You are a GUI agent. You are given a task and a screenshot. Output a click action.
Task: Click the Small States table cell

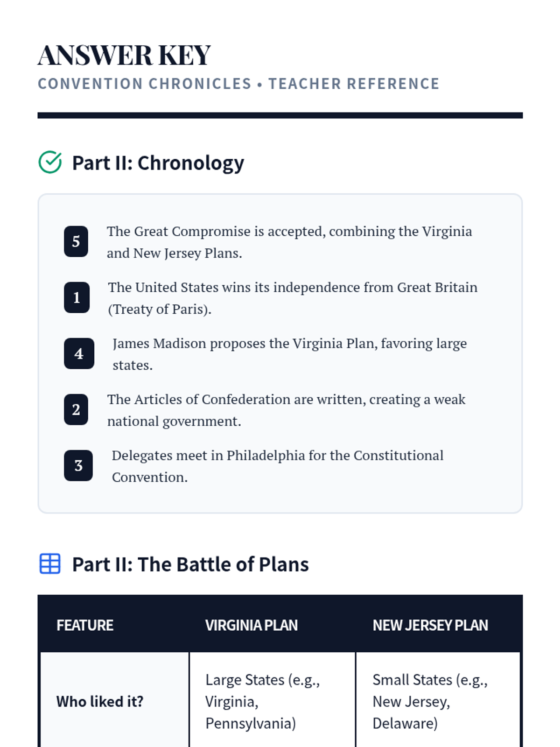click(429, 701)
